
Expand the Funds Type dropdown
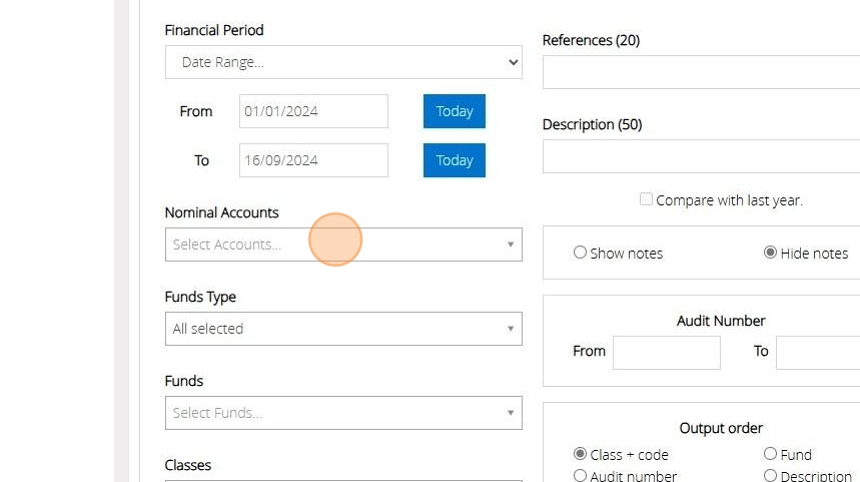tap(343, 329)
